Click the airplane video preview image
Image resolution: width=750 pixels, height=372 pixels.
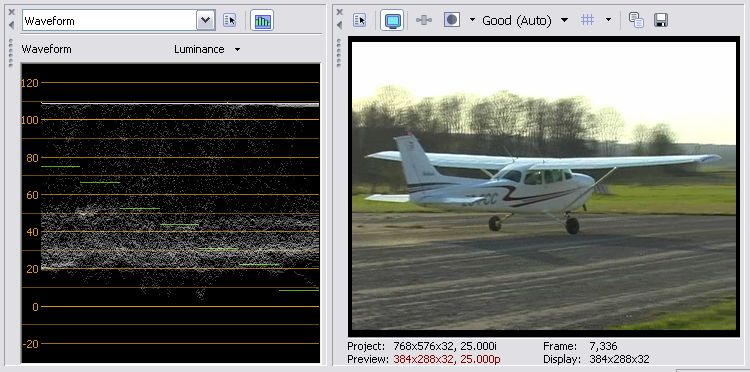pos(544,186)
